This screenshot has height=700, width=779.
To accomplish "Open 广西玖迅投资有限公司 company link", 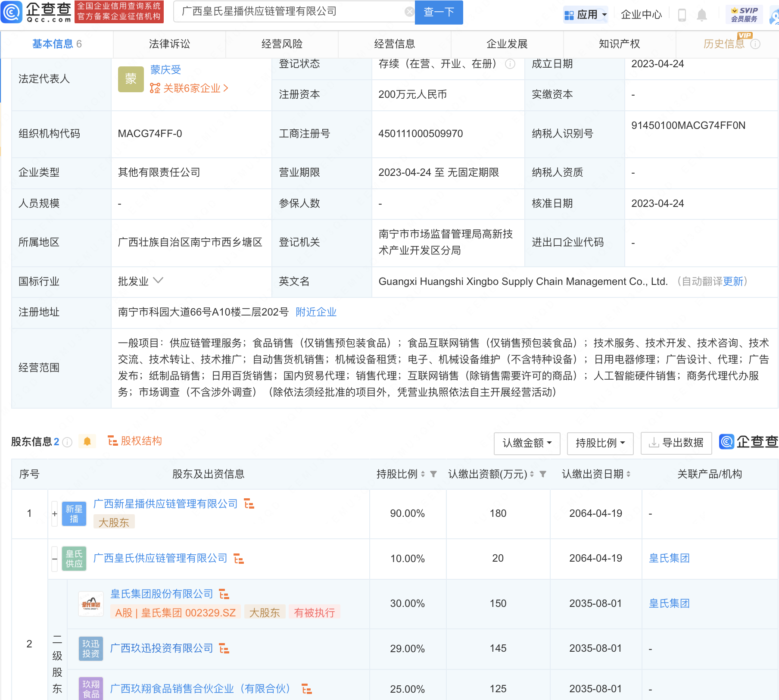I will [x=162, y=648].
